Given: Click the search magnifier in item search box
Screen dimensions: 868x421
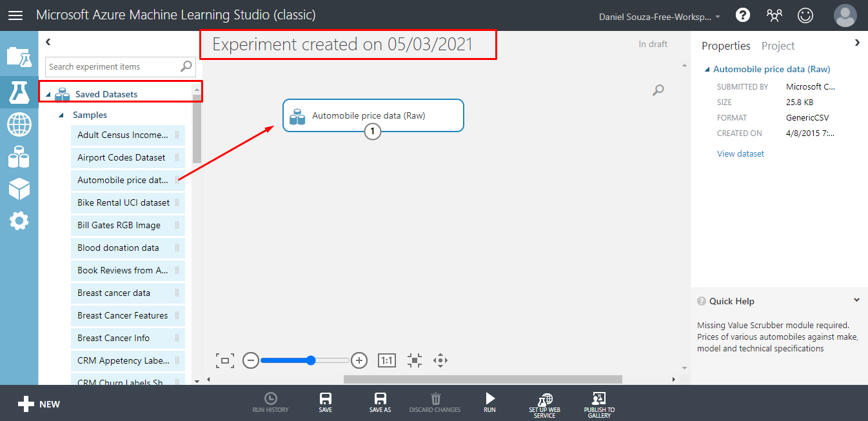Looking at the screenshot, I should click(x=186, y=66).
